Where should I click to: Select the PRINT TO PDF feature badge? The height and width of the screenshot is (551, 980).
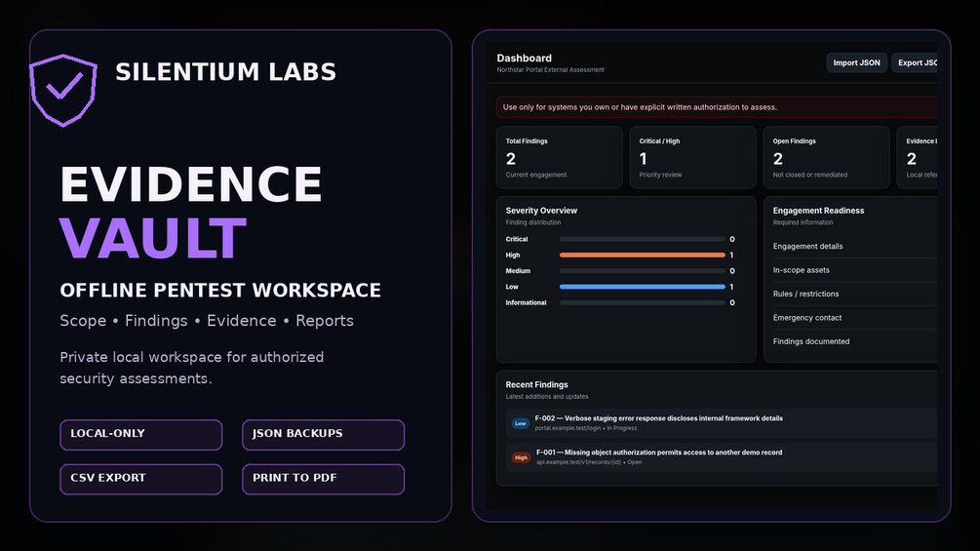tap(323, 479)
